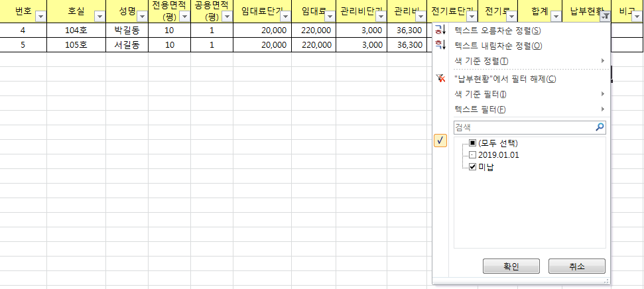The image size is (644, 289).
Task: Select 관리비 36,300 in 박길동 row
Action: tap(407, 30)
